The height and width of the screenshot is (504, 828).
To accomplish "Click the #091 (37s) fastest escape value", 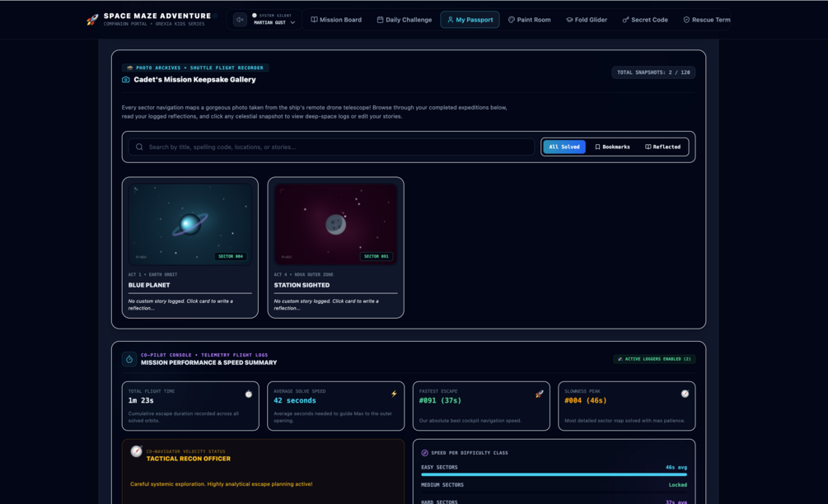I will click(x=440, y=400).
